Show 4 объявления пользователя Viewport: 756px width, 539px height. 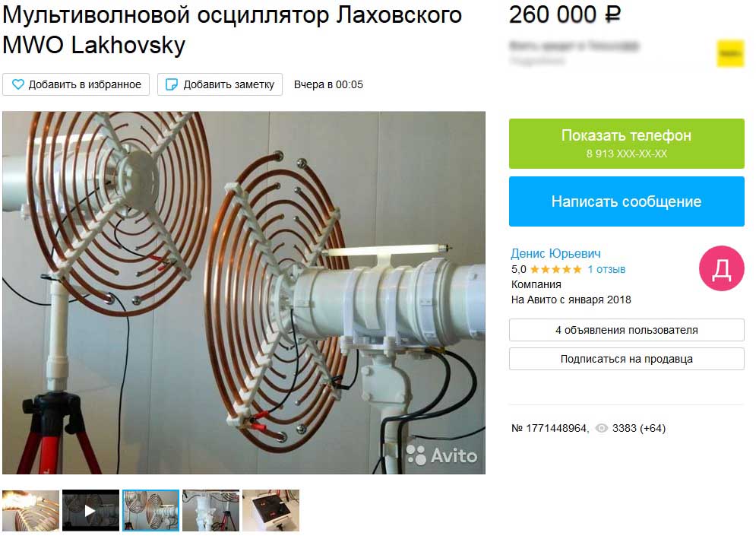coord(626,330)
